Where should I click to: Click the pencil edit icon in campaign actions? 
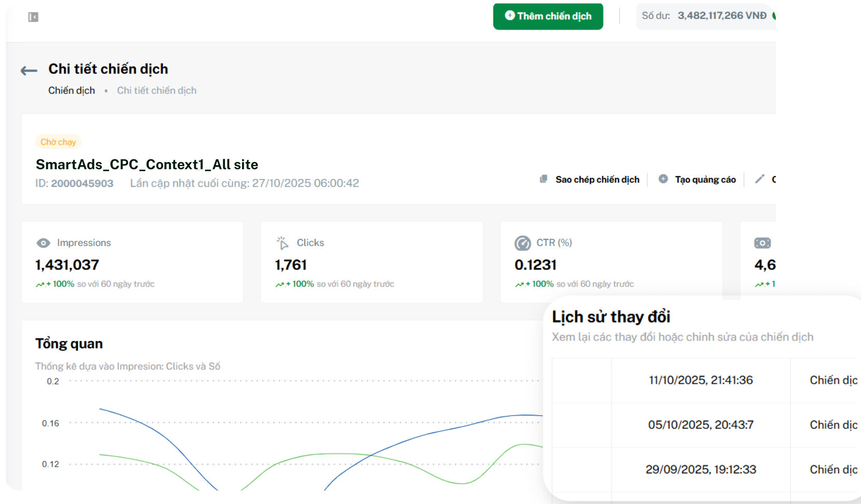point(760,179)
